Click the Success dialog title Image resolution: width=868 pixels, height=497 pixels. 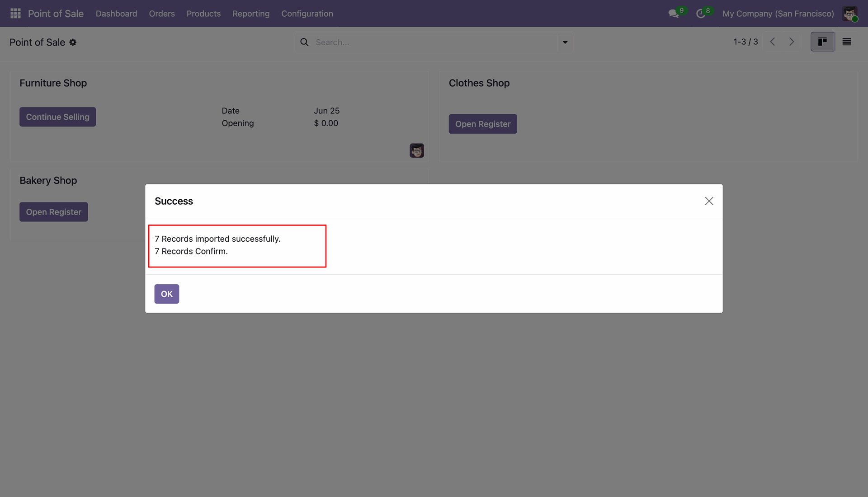174,201
